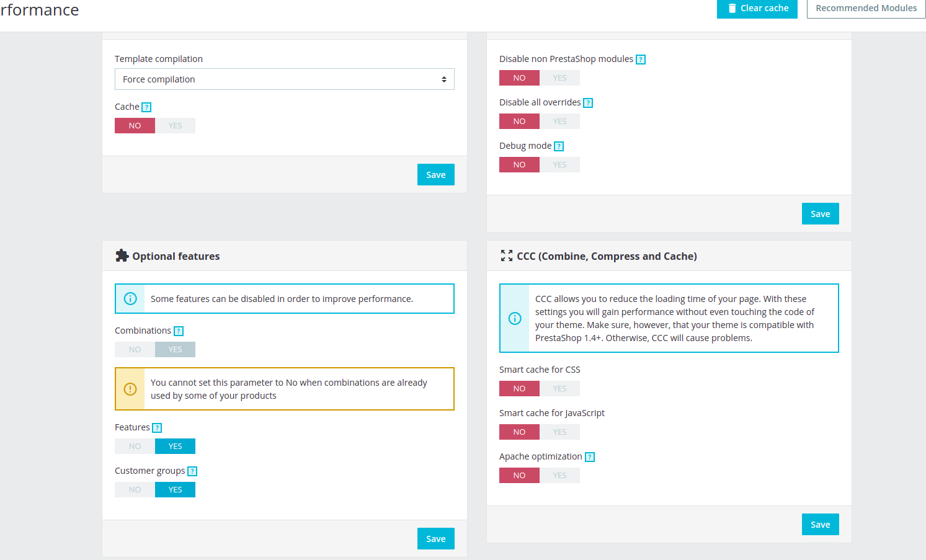Viewport: 926px width, 560px height.
Task: Open the Features help icon
Action: [x=157, y=428]
